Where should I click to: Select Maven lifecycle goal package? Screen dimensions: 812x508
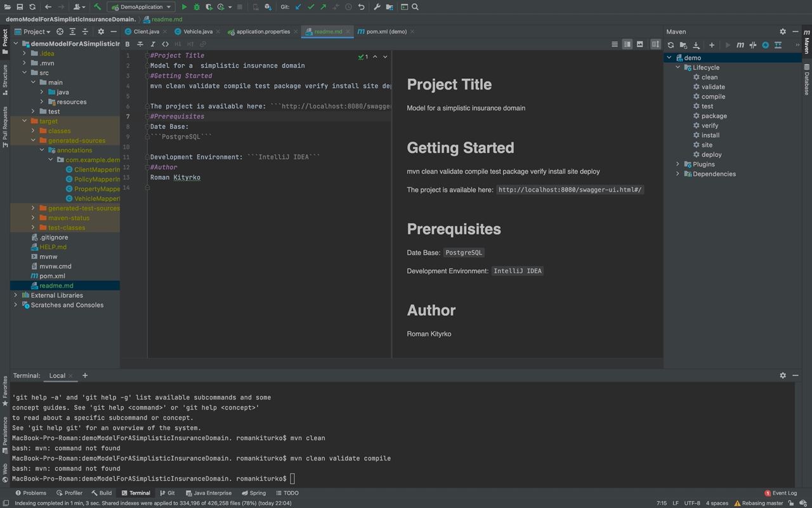pyautogui.click(x=714, y=116)
